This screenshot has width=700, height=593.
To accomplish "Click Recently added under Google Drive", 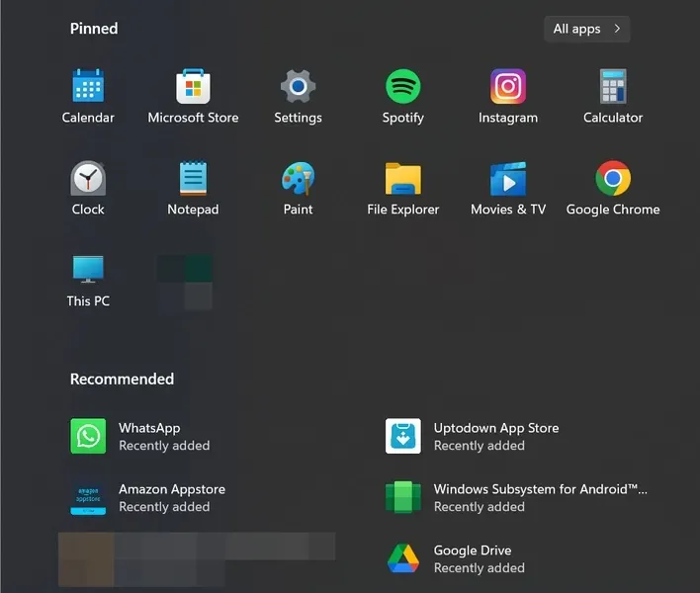I will click(479, 568).
